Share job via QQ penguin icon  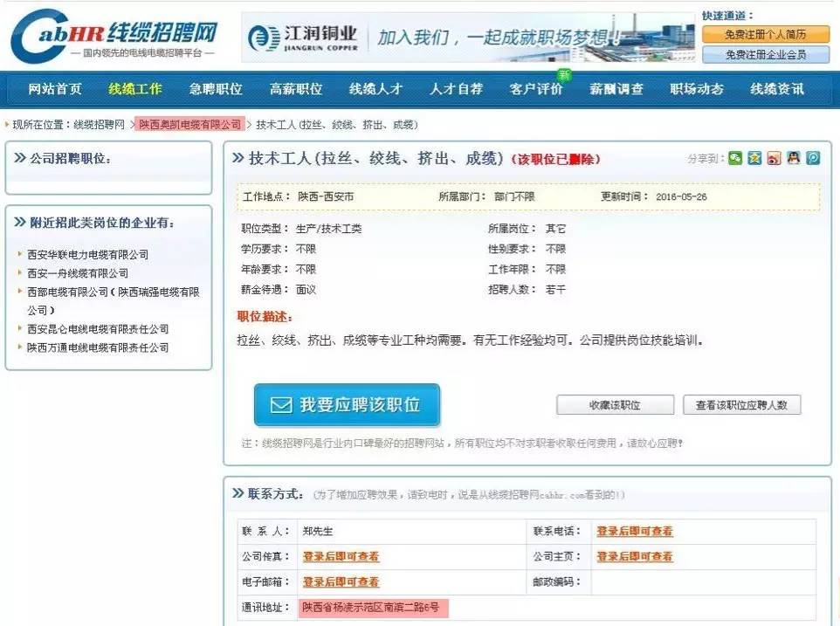coord(794,158)
